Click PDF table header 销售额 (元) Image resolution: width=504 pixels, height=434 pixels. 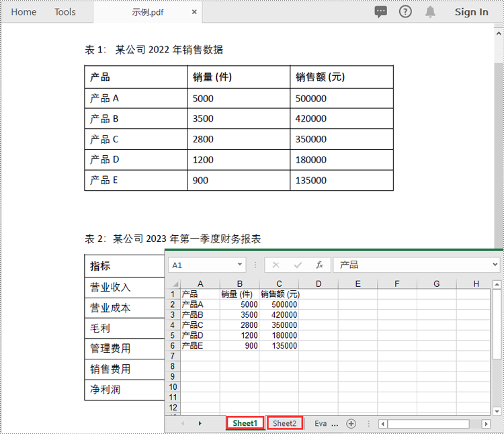pyautogui.click(x=341, y=77)
